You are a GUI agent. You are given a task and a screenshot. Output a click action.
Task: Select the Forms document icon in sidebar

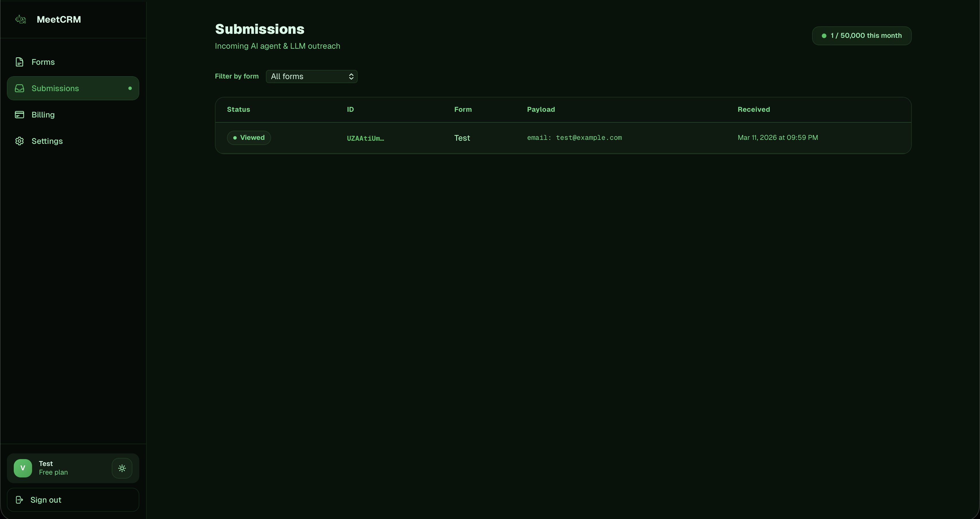point(19,62)
